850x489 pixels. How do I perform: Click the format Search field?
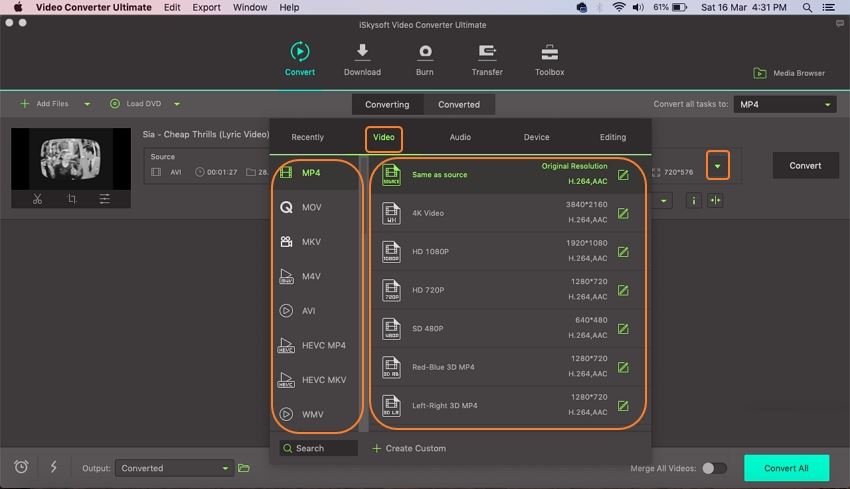pyautogui.click(x=318, y=448)
